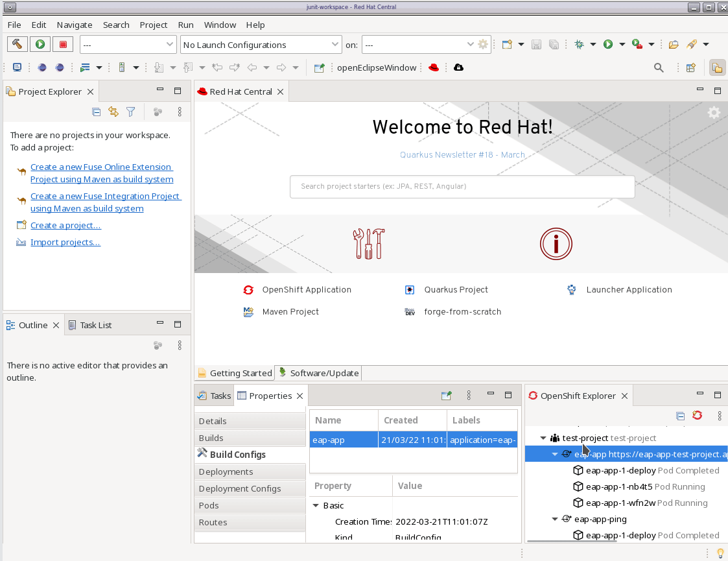The width and height of the screenshot is (728, 561).
Task: Open the Project Explorer View Menu dots
Action: (x=180, y=112)
